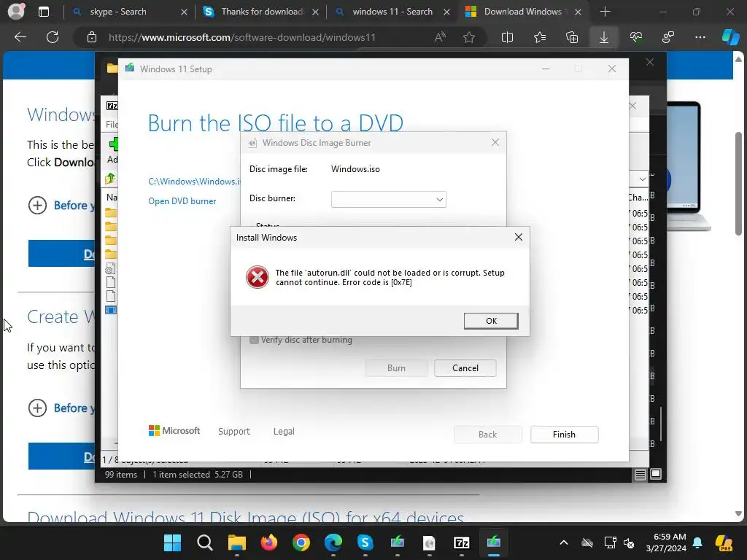The width and height of the screenshot is (747, 560).
Task: Switch File Explorer to details view icon
Action: point(640,474)
